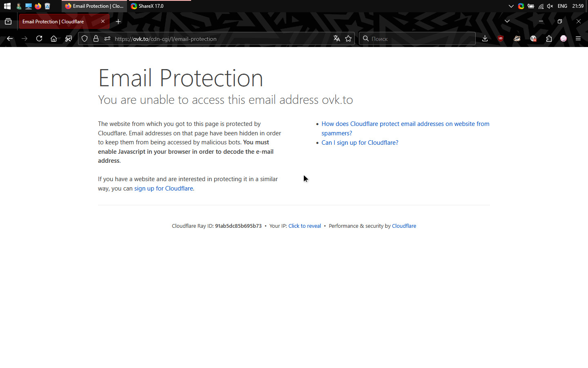
Task: Show site security padlock information
Action: (96, 38)
